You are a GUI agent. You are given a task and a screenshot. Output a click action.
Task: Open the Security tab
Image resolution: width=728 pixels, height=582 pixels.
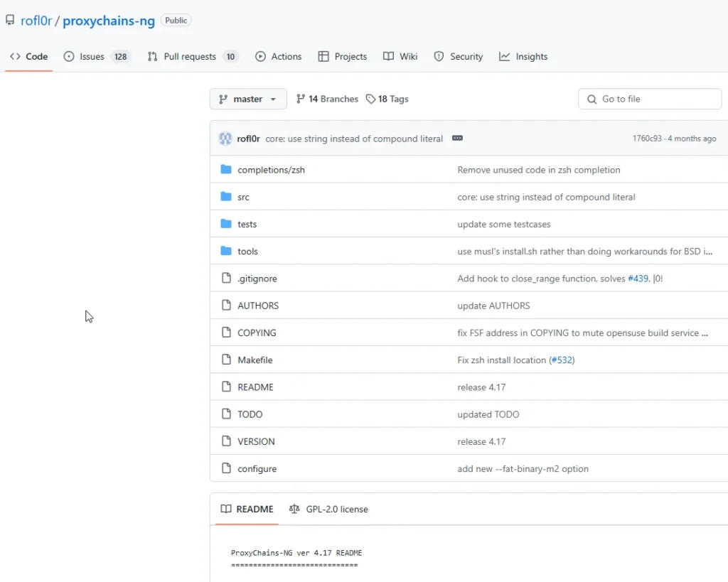[x=459, y=57]
